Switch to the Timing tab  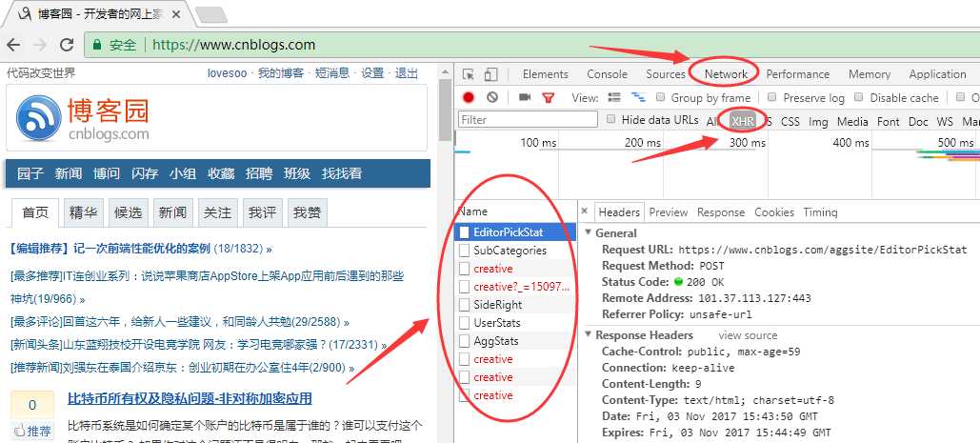820,212
